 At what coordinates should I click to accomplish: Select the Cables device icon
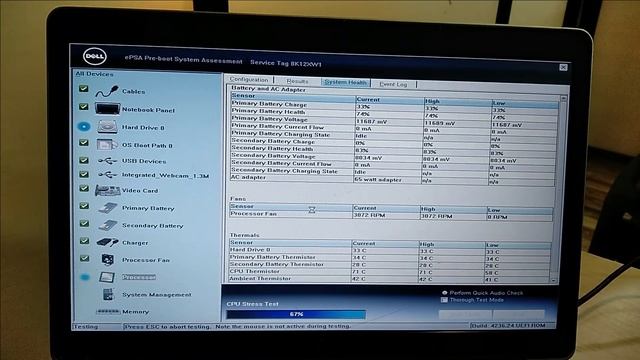tap(107, 91)
